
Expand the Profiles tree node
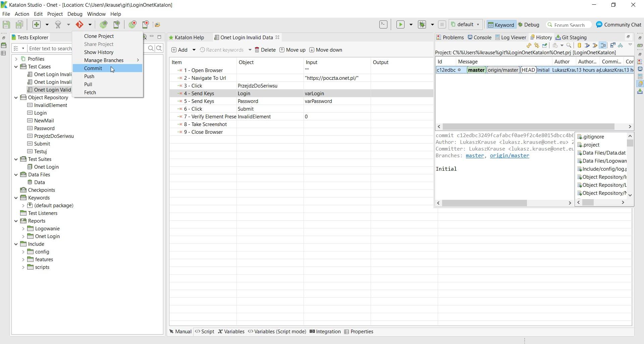pyautogui.click(x=16, y=59)
